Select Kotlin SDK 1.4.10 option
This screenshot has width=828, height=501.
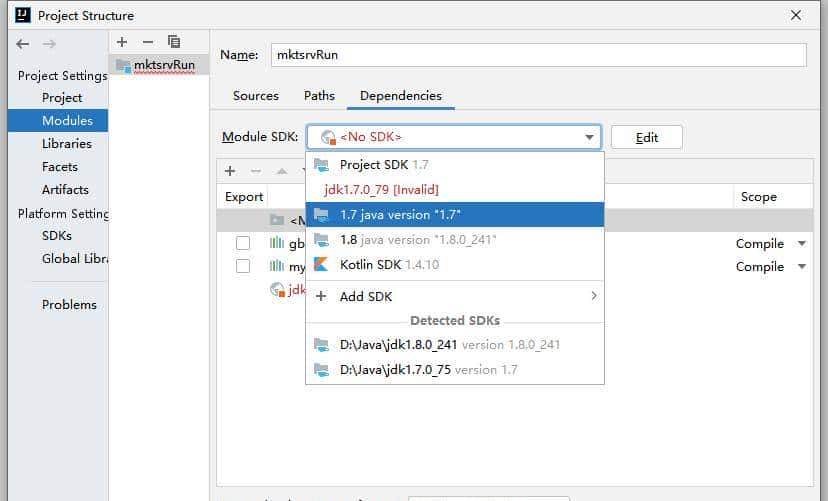[x=455, y=264]
